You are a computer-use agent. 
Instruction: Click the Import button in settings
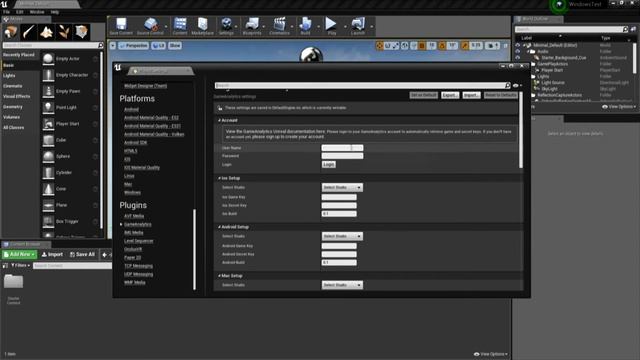tap(471, 95)
